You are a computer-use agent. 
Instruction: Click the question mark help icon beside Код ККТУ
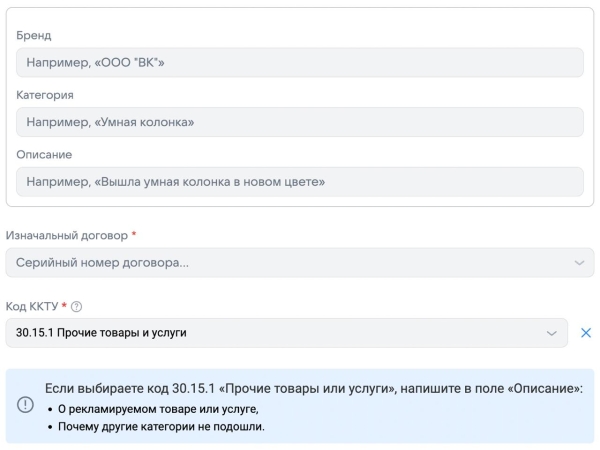coord(76,306)
